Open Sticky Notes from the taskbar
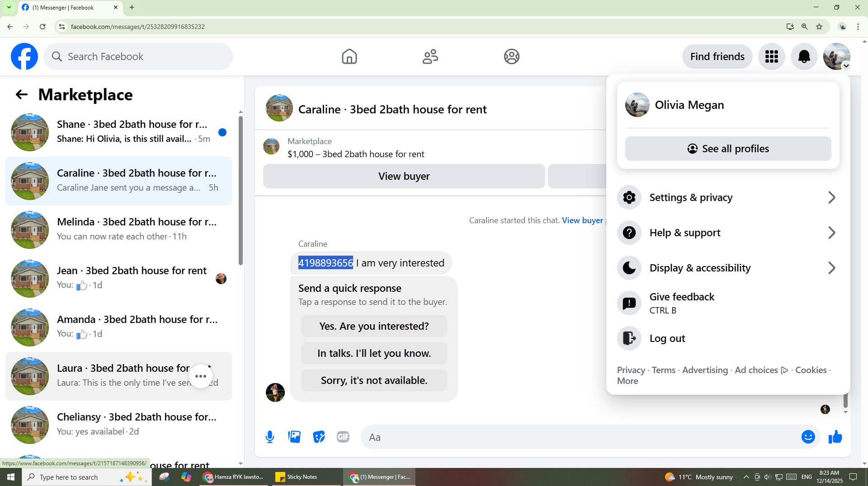Image resolution: width=868 pixels, height=486 pixels. 307,477
